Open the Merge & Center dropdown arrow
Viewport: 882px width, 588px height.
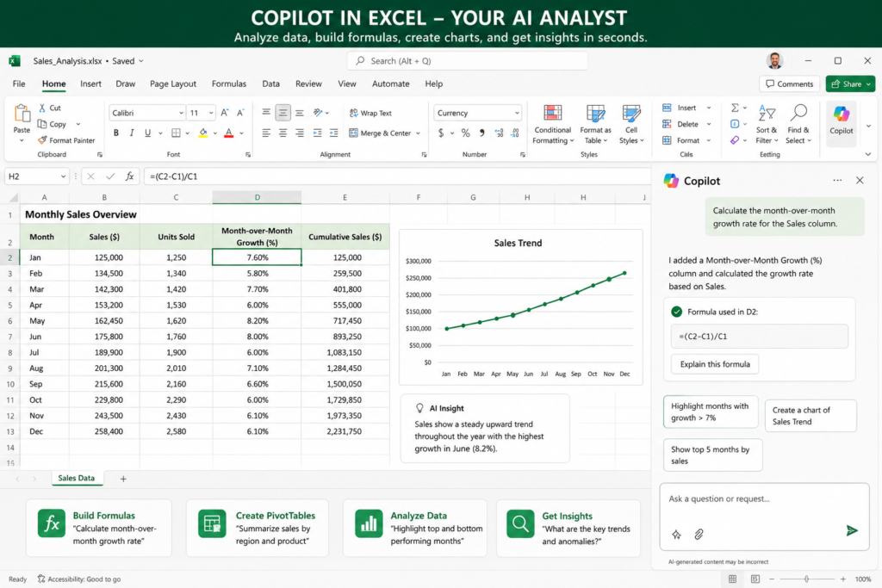[x=418, y=133]
